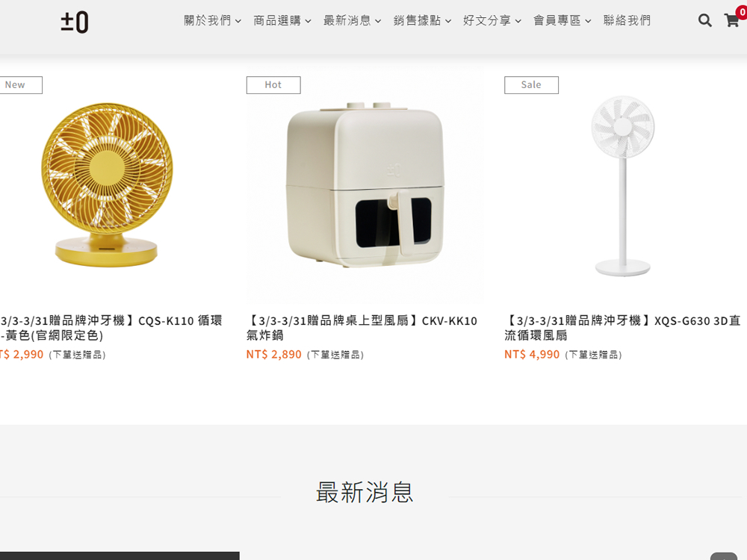The image size is (747, 560).
Task: Open the 好文分享 menu item
Action: point(492,20)
